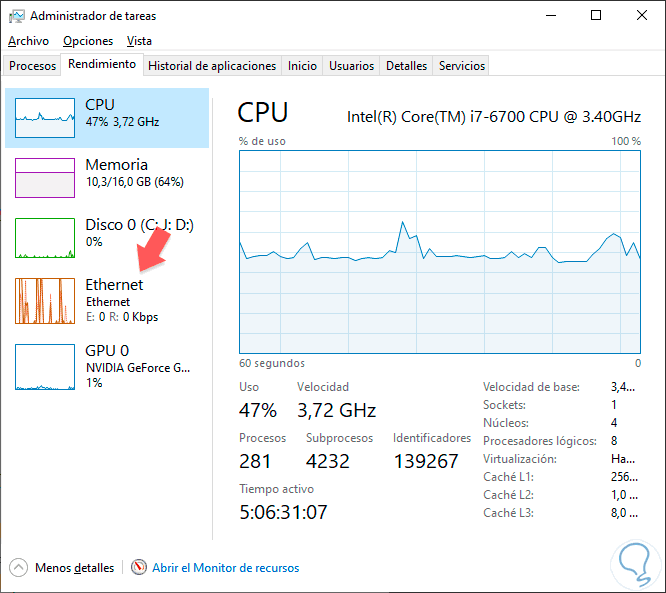Open the Opciones menu

pos(88,41)
